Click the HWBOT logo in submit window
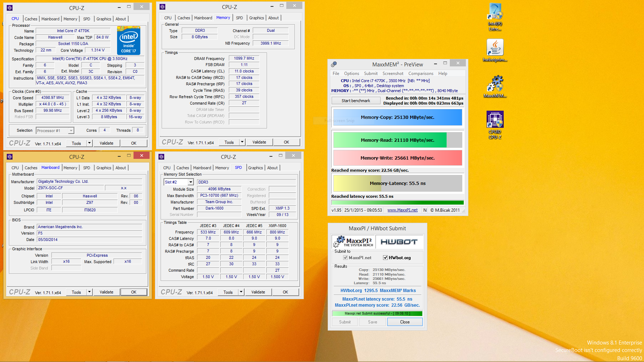Image resolution: width=644 pixels, height=362 pixels. (x=399, y=242)
